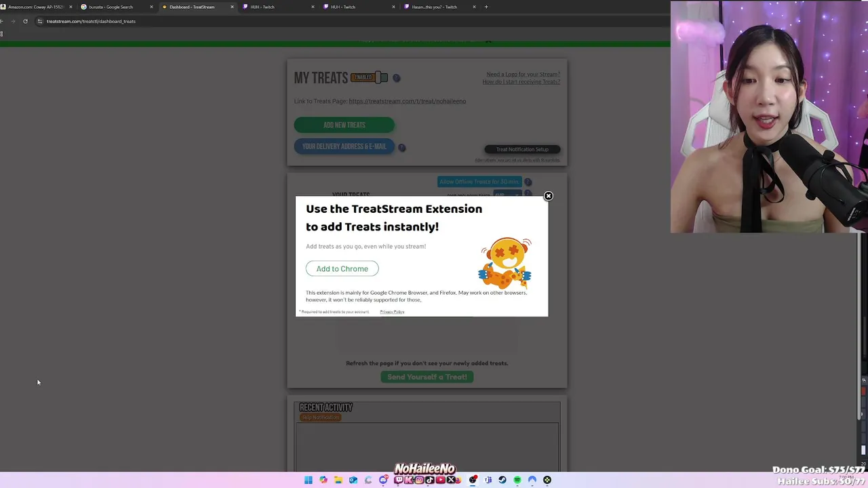
Task: Open Outlook from the taskbar
Action: click(353, 480)
